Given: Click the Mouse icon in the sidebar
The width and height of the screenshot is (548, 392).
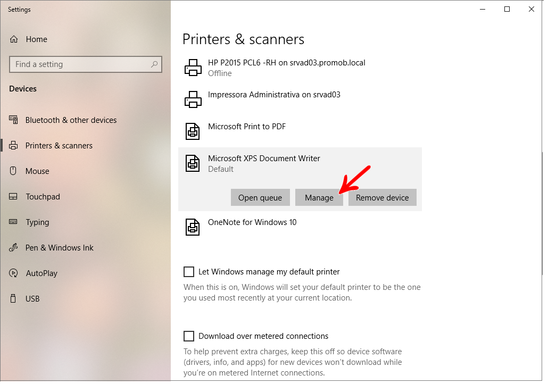Looking at the screenshot, I should (13, 171).
